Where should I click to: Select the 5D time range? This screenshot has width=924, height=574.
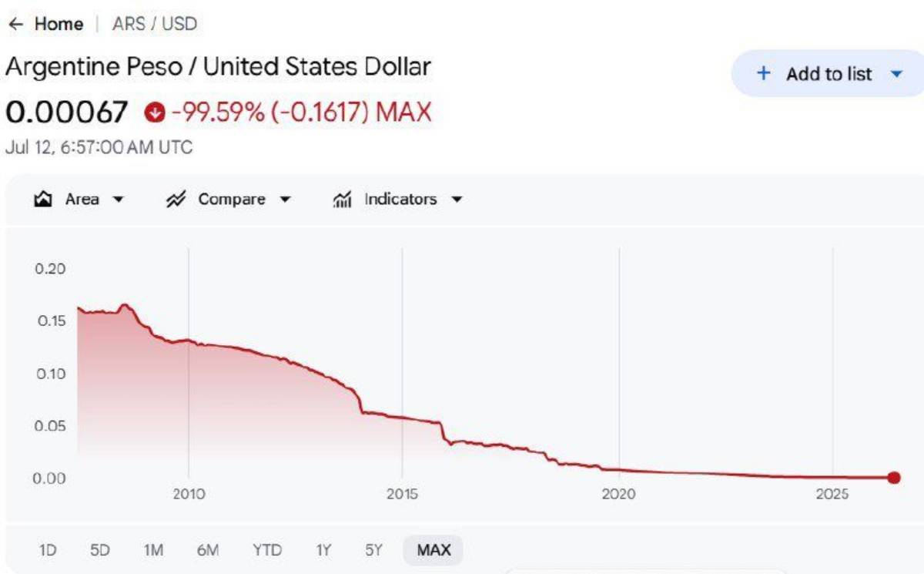coord(100,550)
